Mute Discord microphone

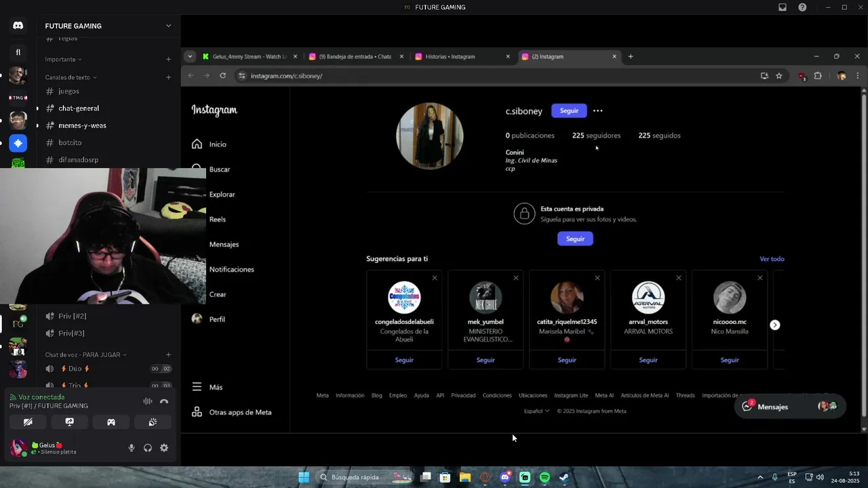(x=132, y=448)
